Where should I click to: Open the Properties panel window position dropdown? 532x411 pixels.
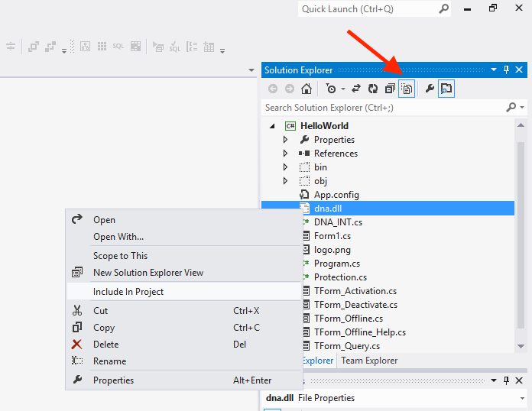494,380
